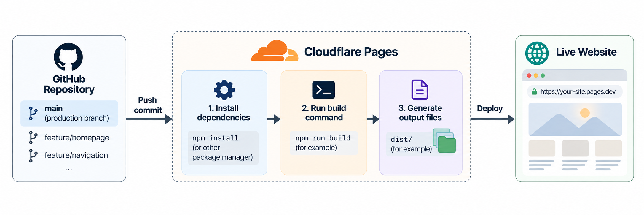Click the "(or other package manager)" note
Image resolution: width=644 pixels, height=215 pixels.
tap(223, 152)
